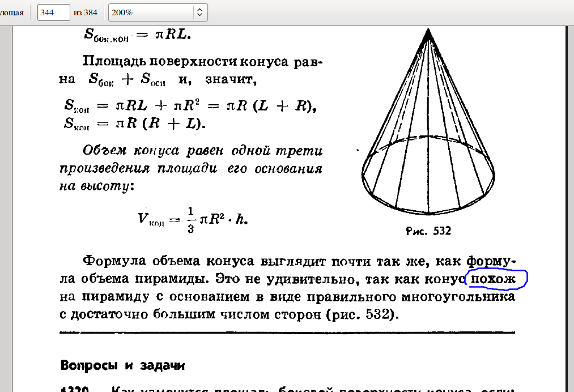Click the cone illustration, figure 532
This screenshot has height=392, width=574.
(428, 122)
